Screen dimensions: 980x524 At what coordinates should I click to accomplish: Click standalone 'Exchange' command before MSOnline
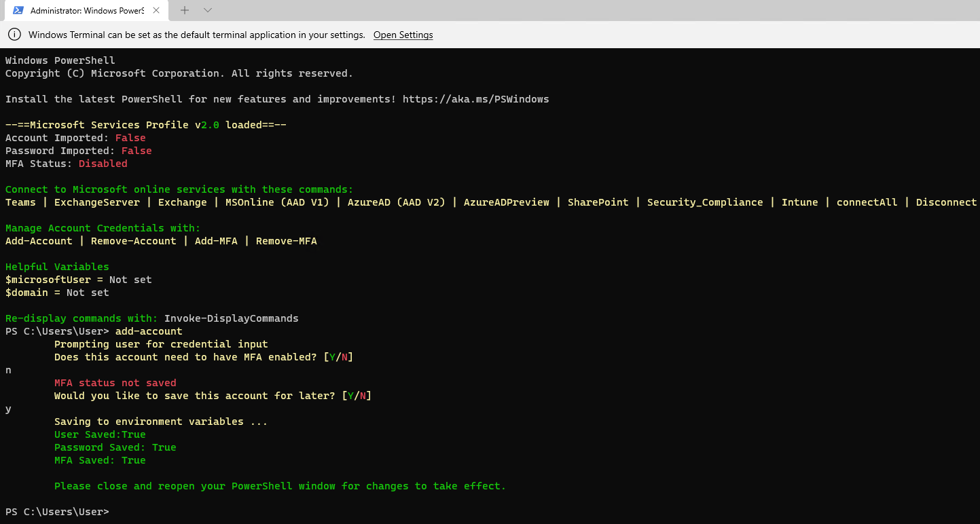coord(183,202)
